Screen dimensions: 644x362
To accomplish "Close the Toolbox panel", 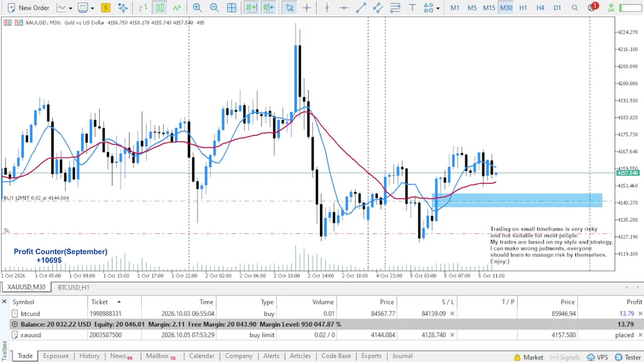I will (x=4, y=302).
